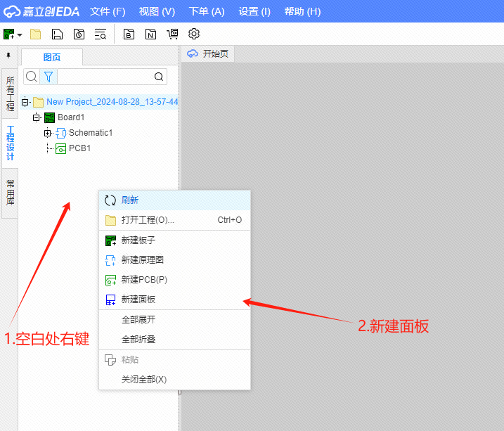Click the magnifier icon left of filter
The width and height of the screenshot is (504, 431).
(32, 77)
